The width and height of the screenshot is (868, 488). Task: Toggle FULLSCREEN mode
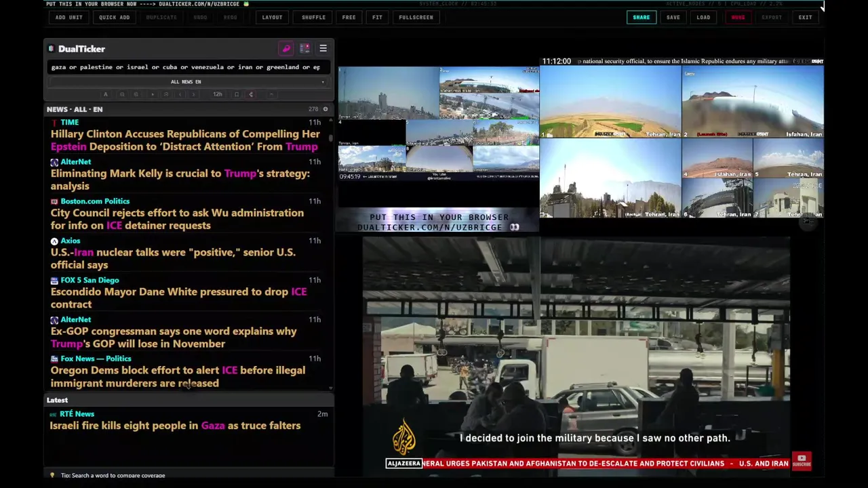(x=416, y=18)
